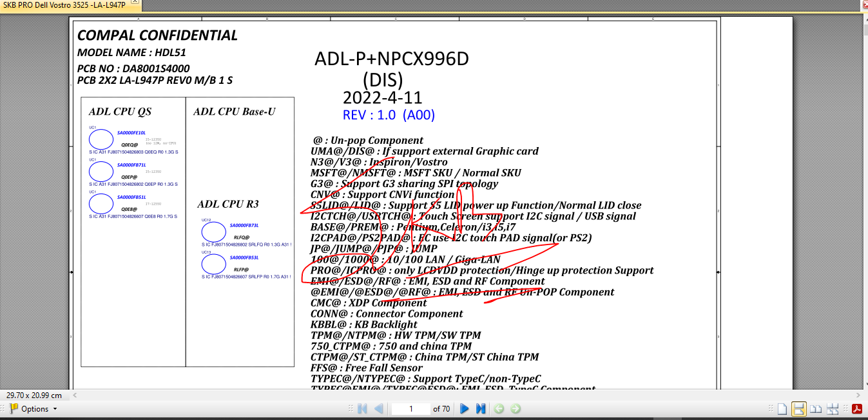Click 'CMC@ : XDP Component' line
This screenshot has width=868, height=420.
369,303
